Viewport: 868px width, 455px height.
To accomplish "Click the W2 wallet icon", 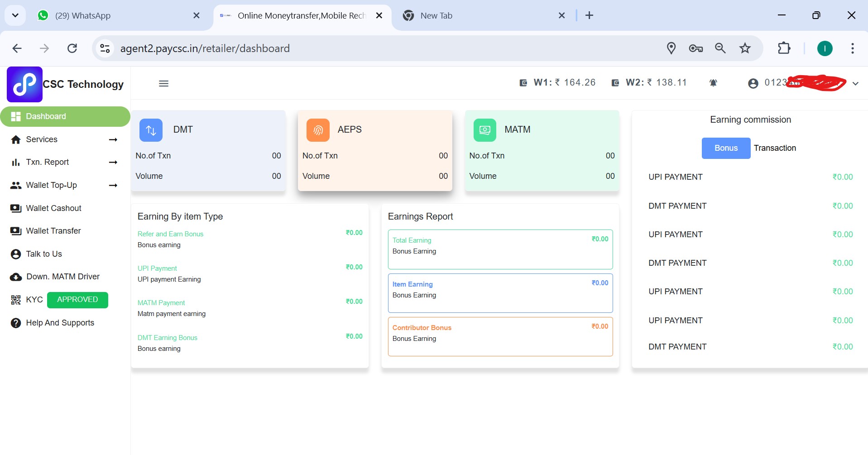I will pyautogui.click(x=615, y=83).
